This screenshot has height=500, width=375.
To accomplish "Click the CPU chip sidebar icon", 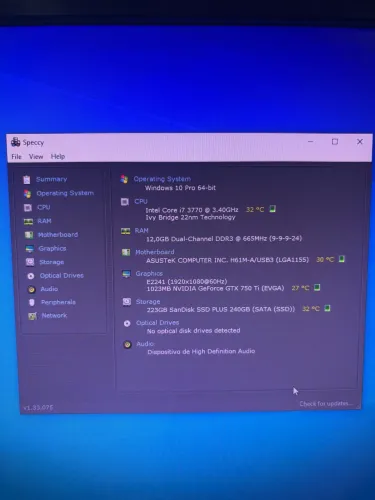I will pyautogui.click(x=28, y=208).
